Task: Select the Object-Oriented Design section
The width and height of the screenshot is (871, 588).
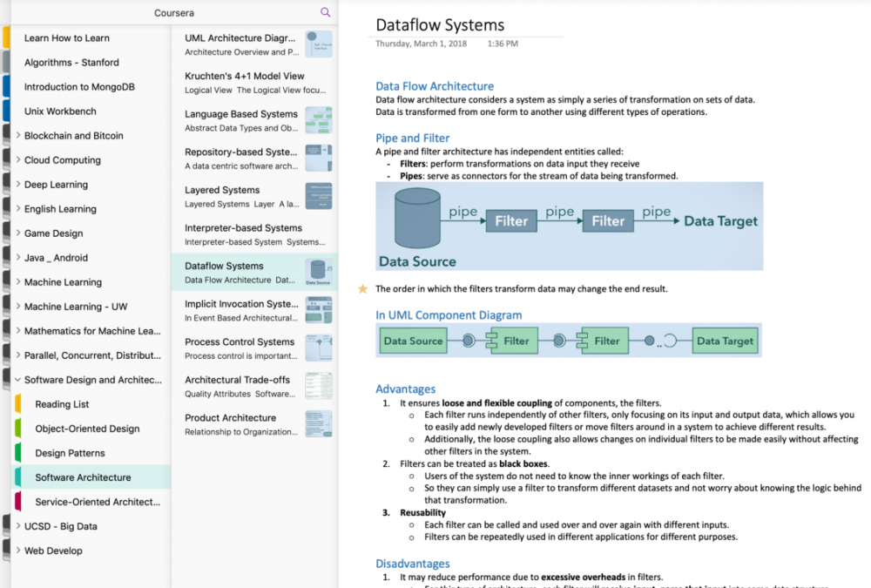Action: [x=91, y=429]
